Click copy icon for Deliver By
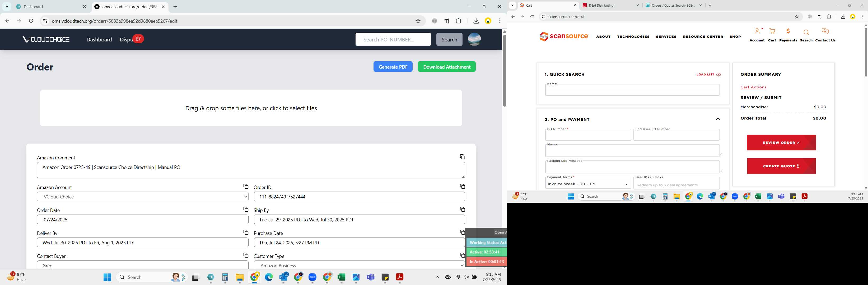 click(246, 232)
